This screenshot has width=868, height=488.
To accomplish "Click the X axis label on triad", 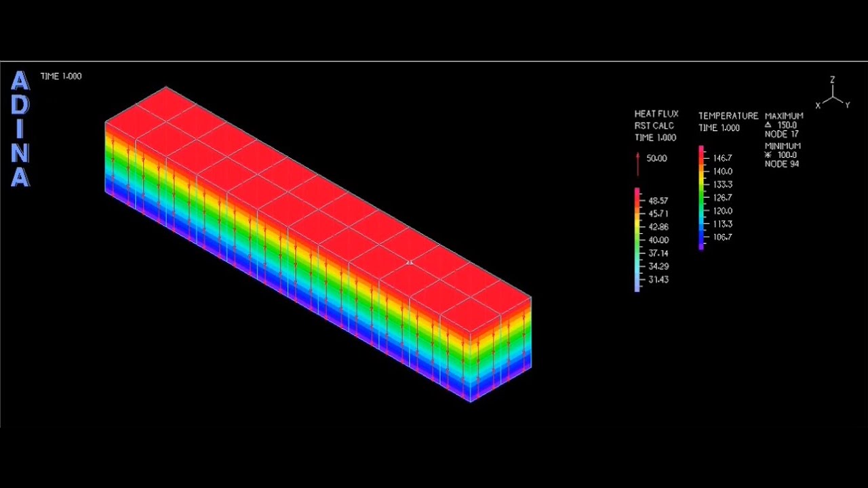I will [x=818, y=106].
